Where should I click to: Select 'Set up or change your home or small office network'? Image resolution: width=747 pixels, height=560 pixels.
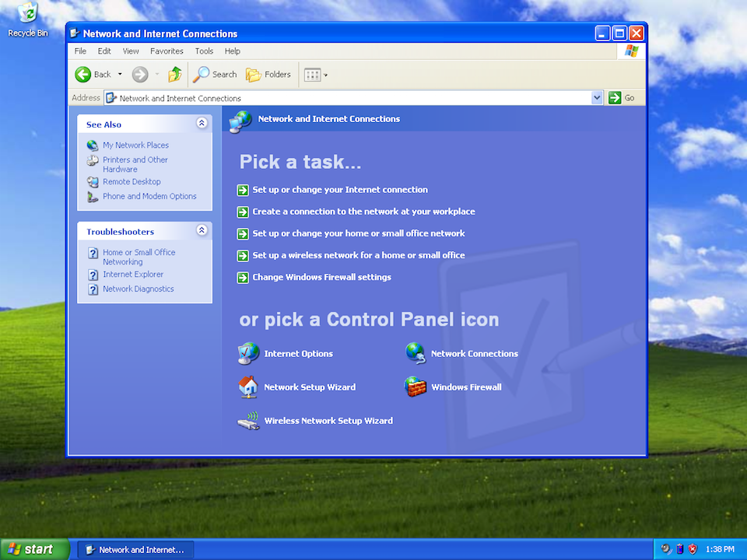coord(358,234)
